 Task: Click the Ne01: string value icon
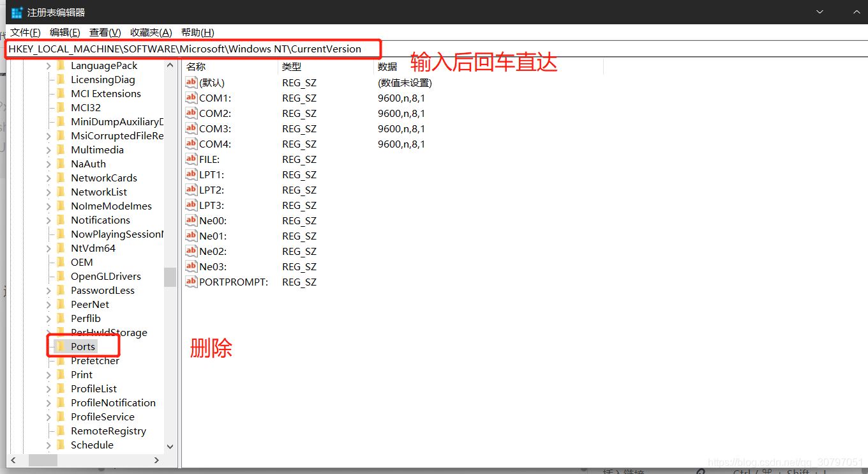[191, 236]
